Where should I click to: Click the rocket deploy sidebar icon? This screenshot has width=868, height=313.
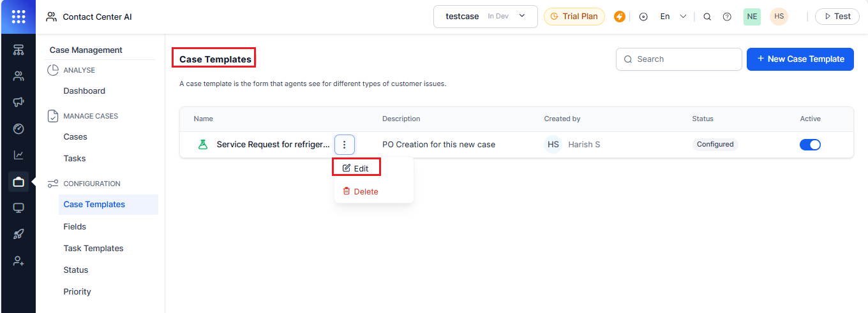click(19, 235)
